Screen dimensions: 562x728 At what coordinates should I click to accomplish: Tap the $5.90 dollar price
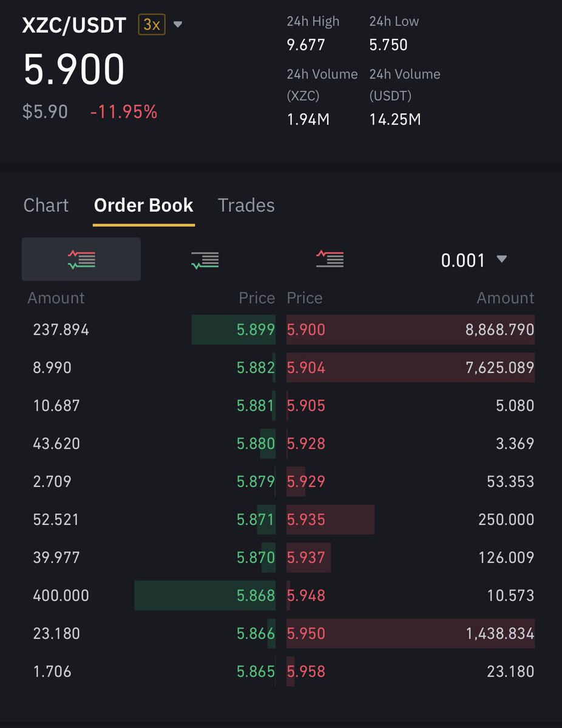45,112
